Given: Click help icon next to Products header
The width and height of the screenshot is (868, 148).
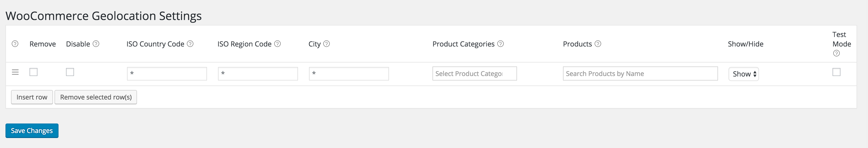Looking at the screenshot, I should 598,44.
